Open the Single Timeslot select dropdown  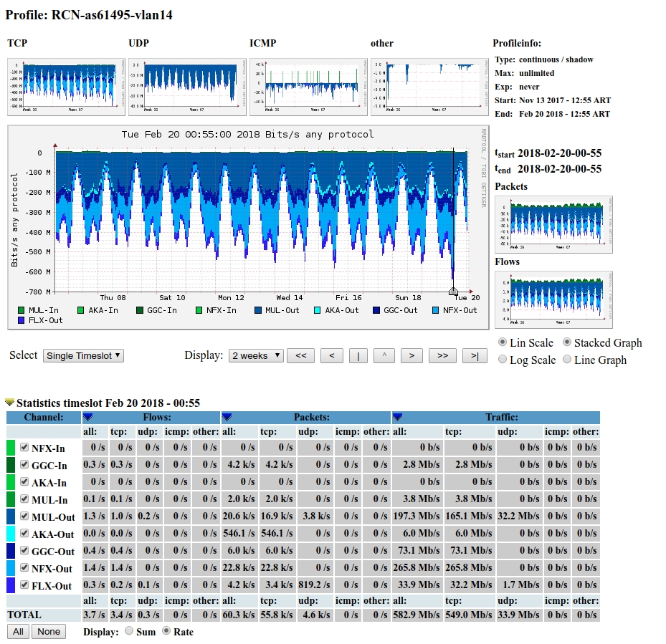[83, 355]
